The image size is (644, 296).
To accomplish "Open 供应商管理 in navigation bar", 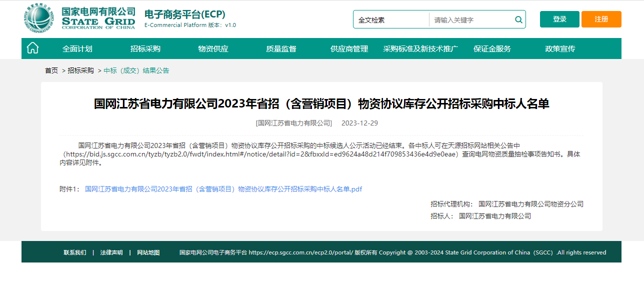I will 349,48.
